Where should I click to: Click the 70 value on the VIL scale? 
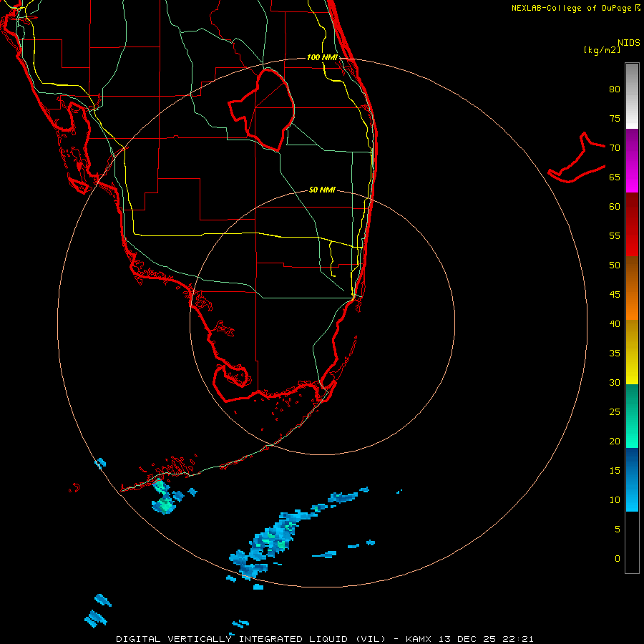(615, 148)
